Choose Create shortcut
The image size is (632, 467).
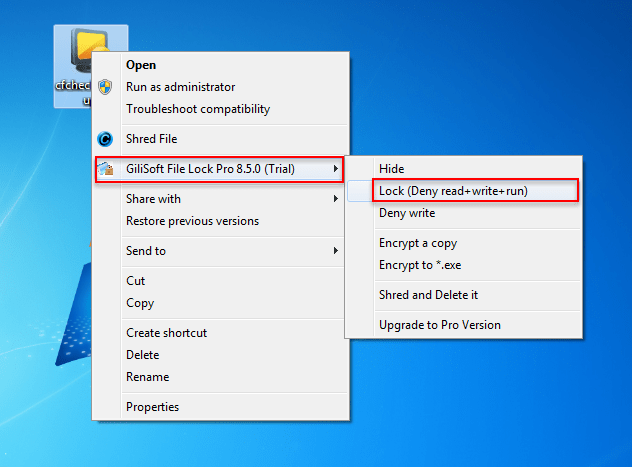(x=220, y=333)
